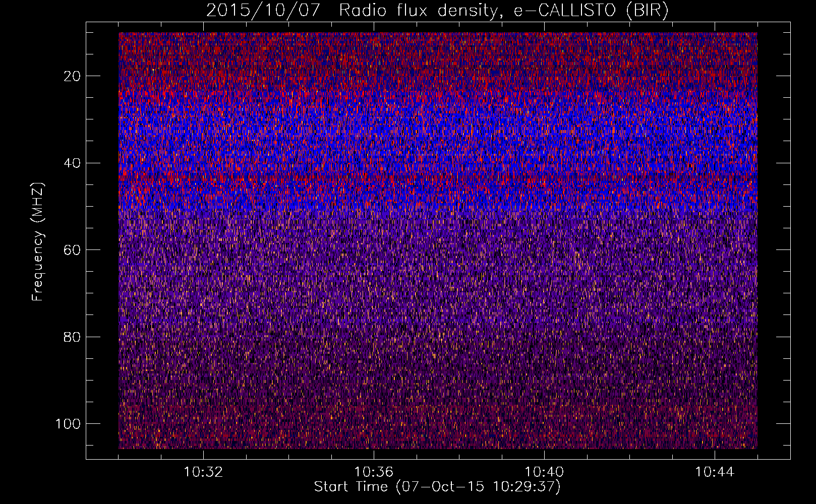Click the 10:32 time tick label
The width and height of the screenshot is (816, 504).
[x=203, y=472]
